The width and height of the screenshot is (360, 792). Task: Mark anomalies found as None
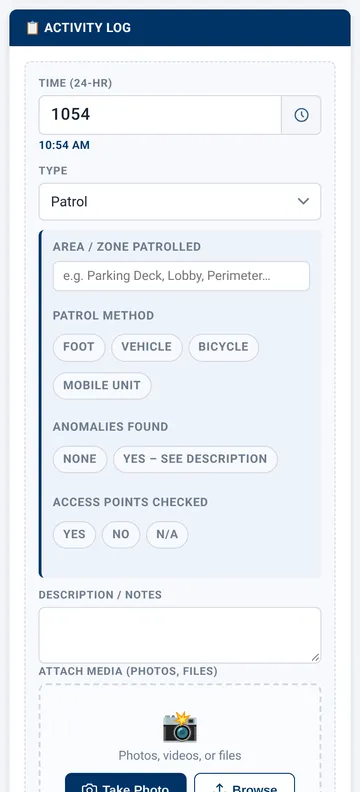coord(80,459)
